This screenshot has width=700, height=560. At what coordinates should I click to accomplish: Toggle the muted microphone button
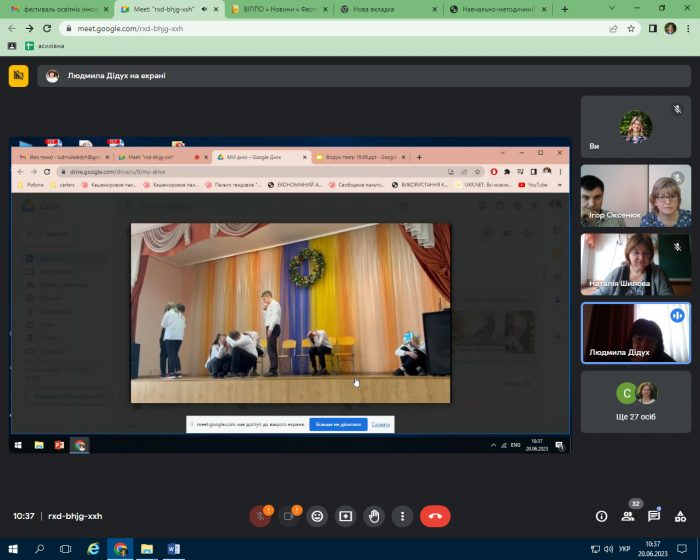pos(260,516)
